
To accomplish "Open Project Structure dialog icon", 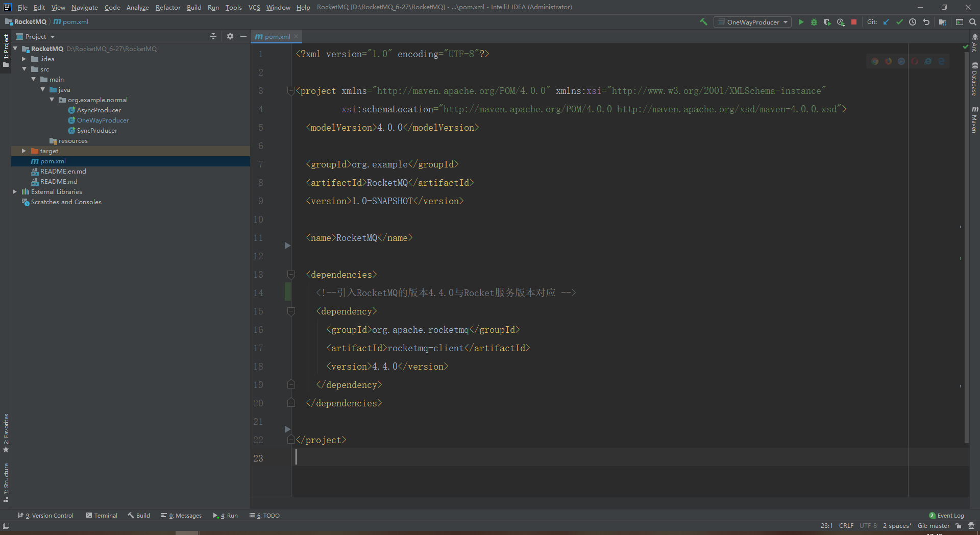I will 943,22.
